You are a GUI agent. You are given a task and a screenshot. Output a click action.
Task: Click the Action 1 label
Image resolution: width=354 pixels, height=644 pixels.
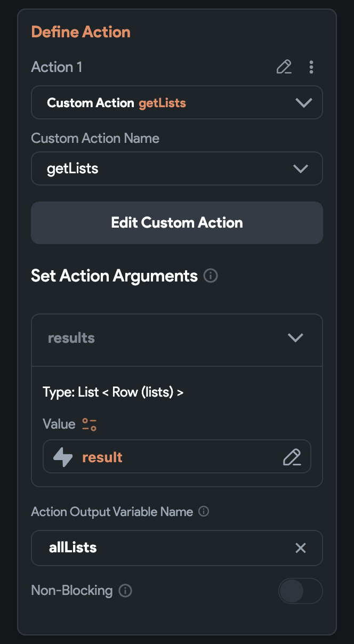[57, 67]
